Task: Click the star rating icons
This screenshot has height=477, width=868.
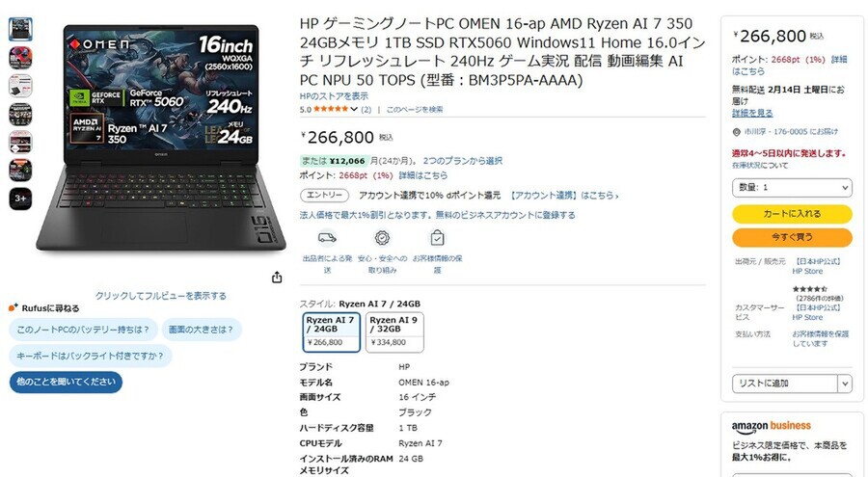Action: click(331, 109)
